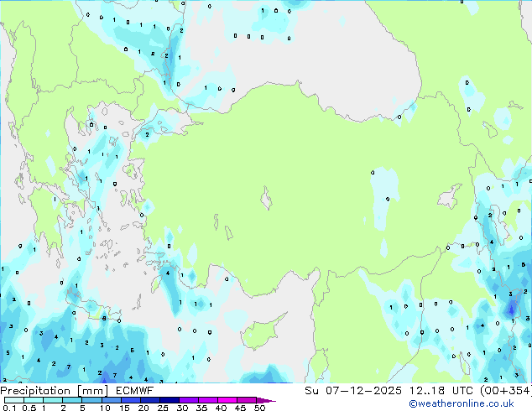Select the 30–35 mm purple legend swatch
The image size is (532, 411).
coord(189,400)
